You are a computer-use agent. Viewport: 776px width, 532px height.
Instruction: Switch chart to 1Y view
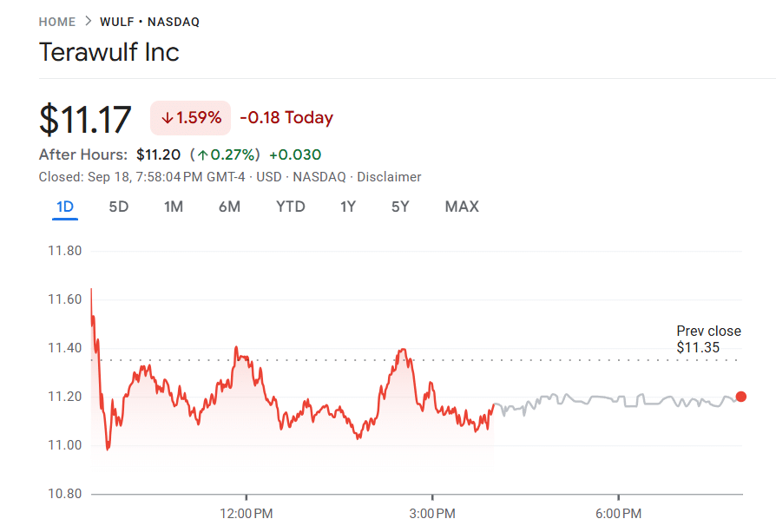348,207
